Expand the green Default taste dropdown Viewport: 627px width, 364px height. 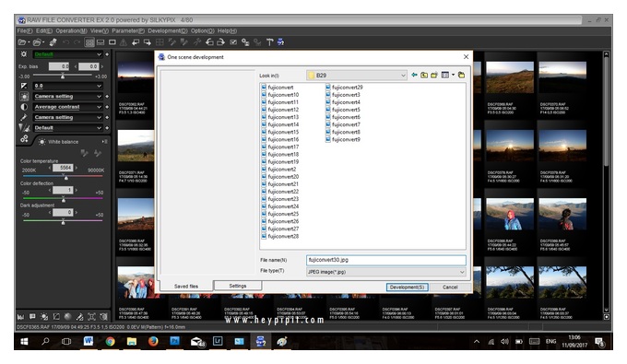pyautogui.click(x=67, y=54)
